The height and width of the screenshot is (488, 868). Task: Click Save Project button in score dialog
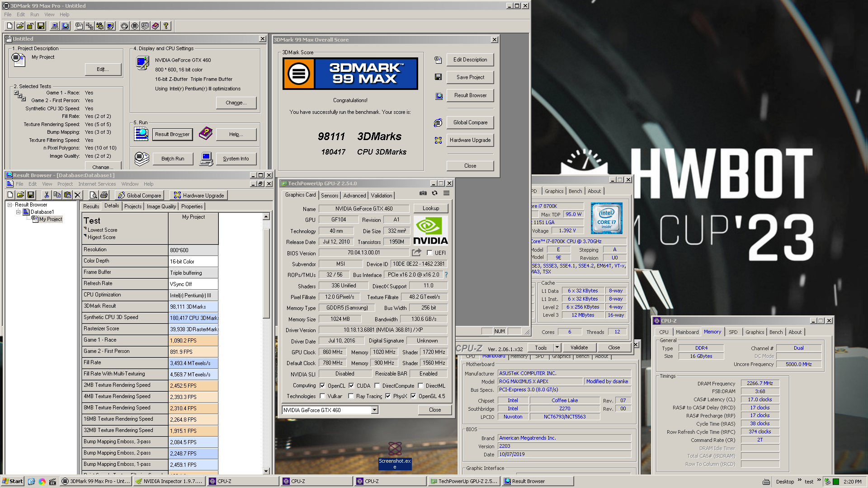coord(470,77)
